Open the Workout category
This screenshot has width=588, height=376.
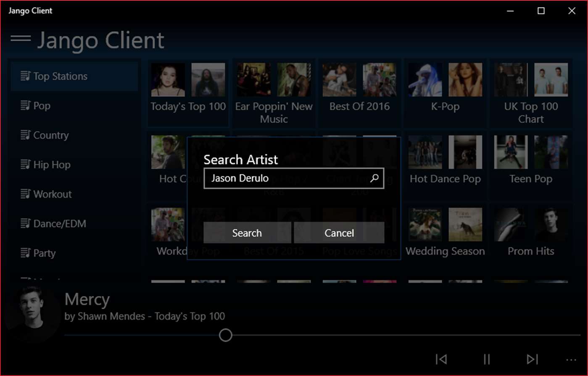coord(74,194)
